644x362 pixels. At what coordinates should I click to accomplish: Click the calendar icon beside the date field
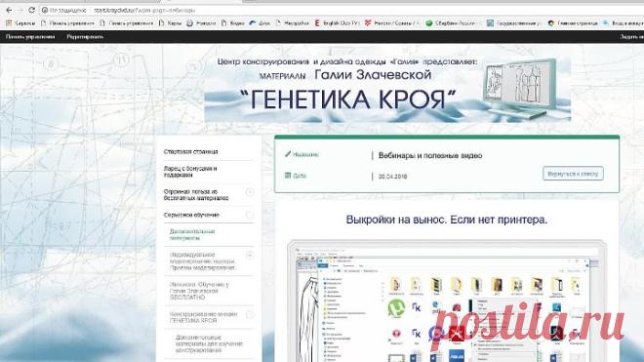pyautogui.click(x=288, y=176)
